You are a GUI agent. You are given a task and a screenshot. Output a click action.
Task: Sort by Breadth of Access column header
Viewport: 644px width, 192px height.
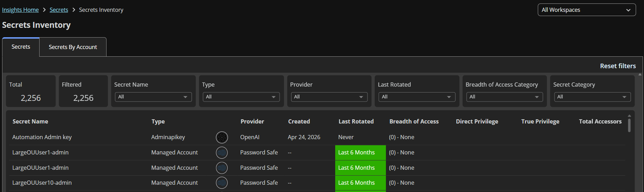tap(414, 121)
